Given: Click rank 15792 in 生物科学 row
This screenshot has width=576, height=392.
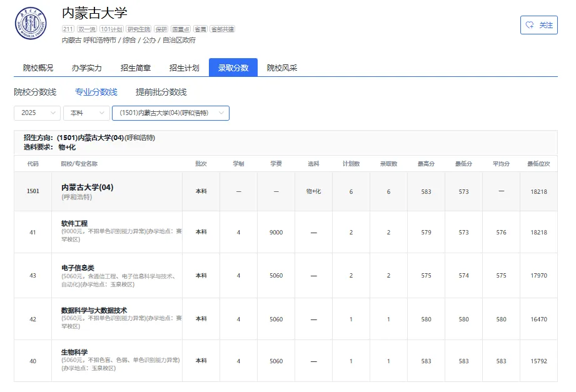Looking at the screenshot, I should (538, 361).
